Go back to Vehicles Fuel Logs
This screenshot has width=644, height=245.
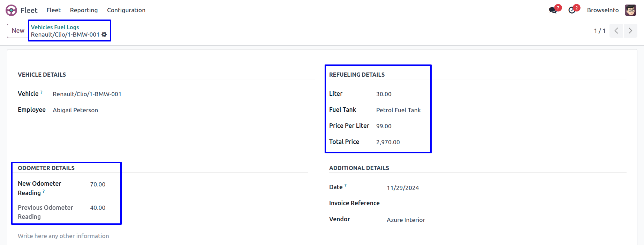pos(55,27)
